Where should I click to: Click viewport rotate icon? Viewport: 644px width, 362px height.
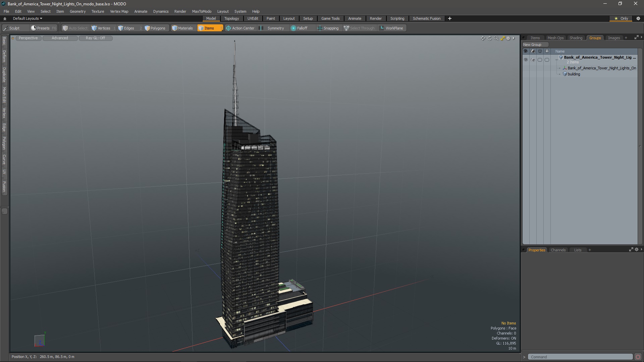[x=489, y=38]
